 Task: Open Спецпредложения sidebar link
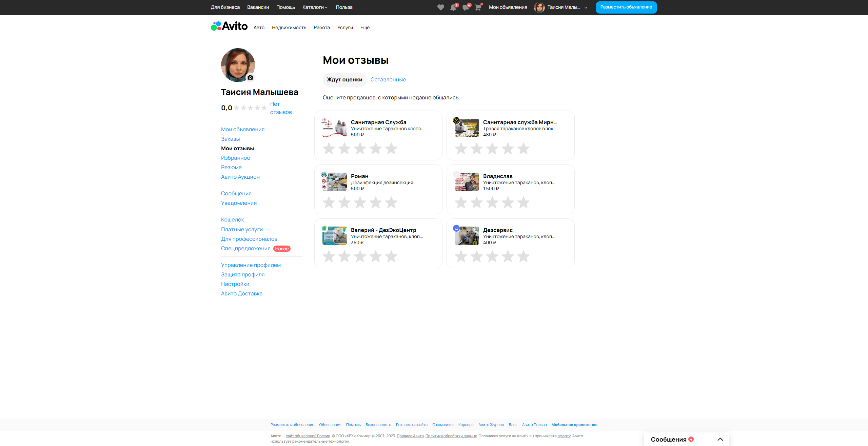(x=245, y=249)
